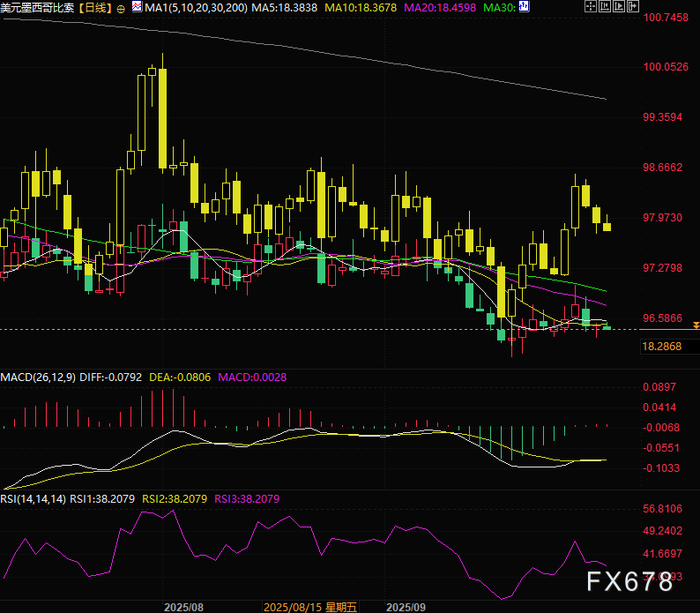
Task: Click the 美元墨西哥比索 symbol title
Action: 38,8
